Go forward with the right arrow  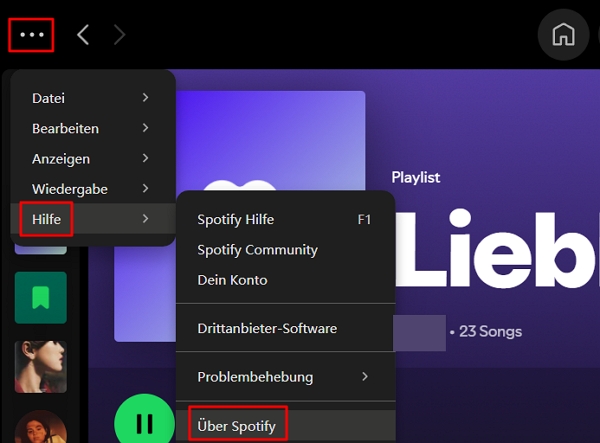[x=119, y=35]
